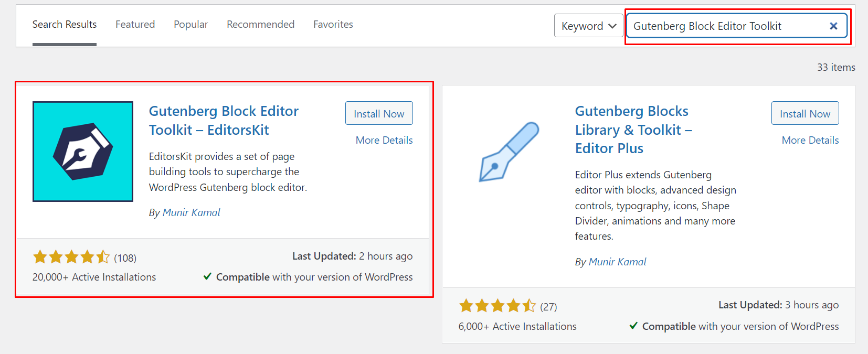
Task: Open the Keyword search filter dropdown
Action: tap(588, 25)
